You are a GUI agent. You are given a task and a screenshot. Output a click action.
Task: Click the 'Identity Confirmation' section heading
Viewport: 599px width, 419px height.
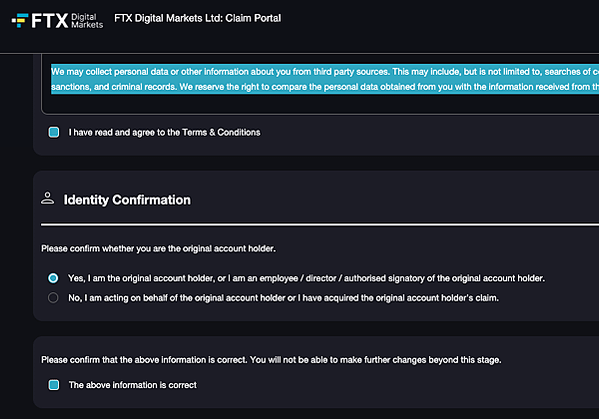click(x=127, y=200)
